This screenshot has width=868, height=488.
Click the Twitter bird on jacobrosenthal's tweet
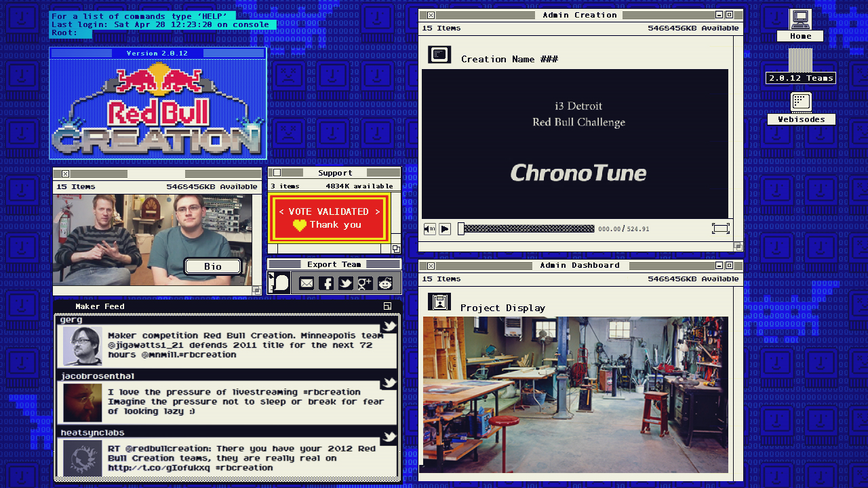point(389,383)
